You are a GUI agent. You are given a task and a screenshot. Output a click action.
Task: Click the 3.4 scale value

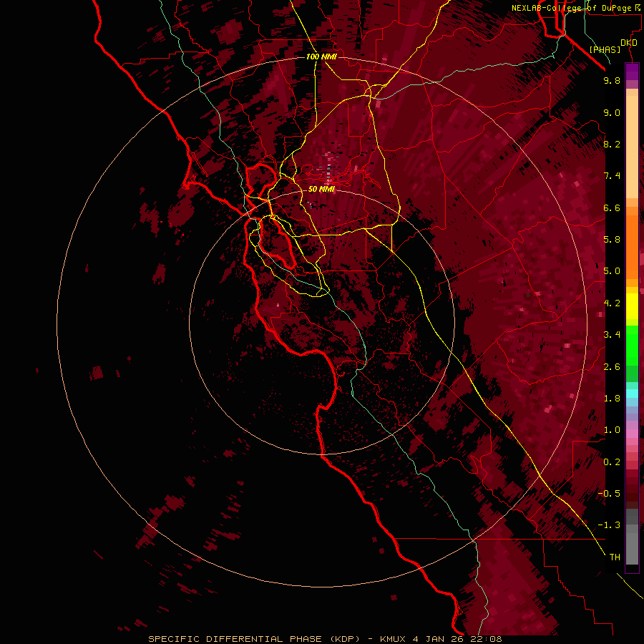[x=612, y=335]
